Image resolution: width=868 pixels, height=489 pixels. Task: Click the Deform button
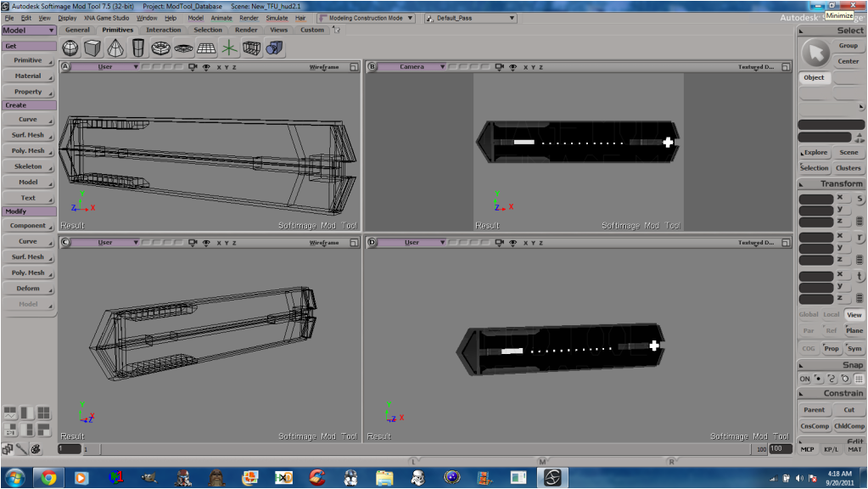[x=28, y=289]
